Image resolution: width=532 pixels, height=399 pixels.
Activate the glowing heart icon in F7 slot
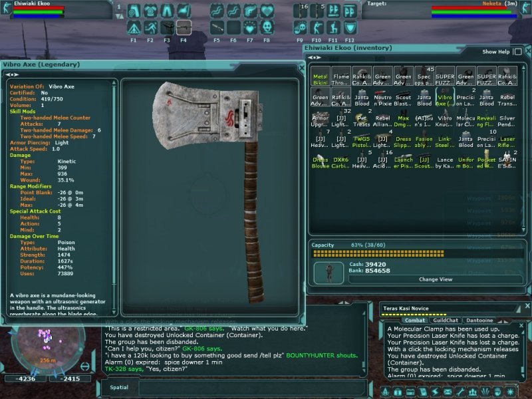[x=250, y=28]
